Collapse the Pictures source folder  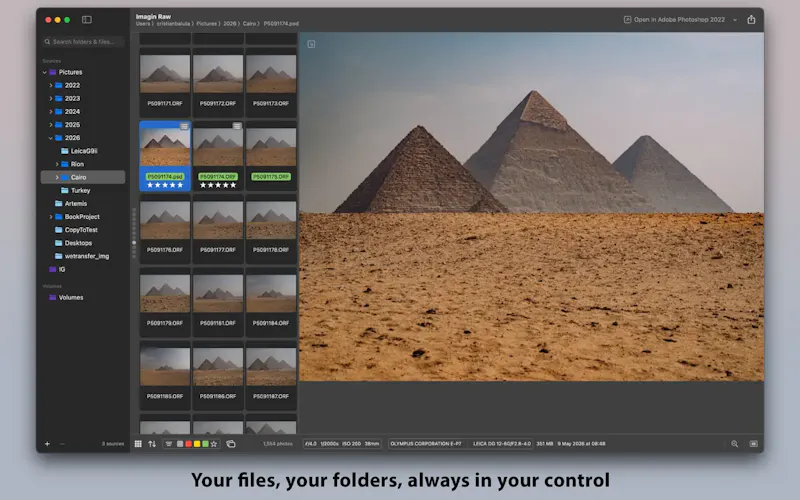[44, 72]
